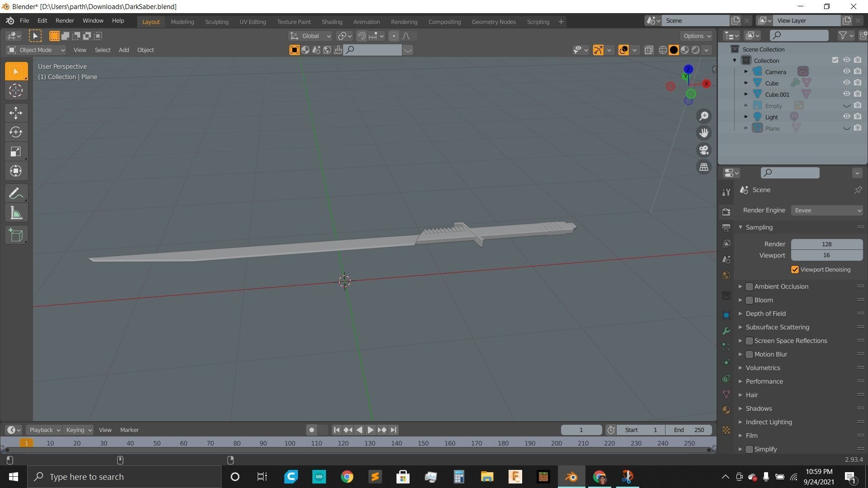This screenshot has width=868, height=488.
Task: Open the Object Mode dropdown
Action: (x=36, y=50)
